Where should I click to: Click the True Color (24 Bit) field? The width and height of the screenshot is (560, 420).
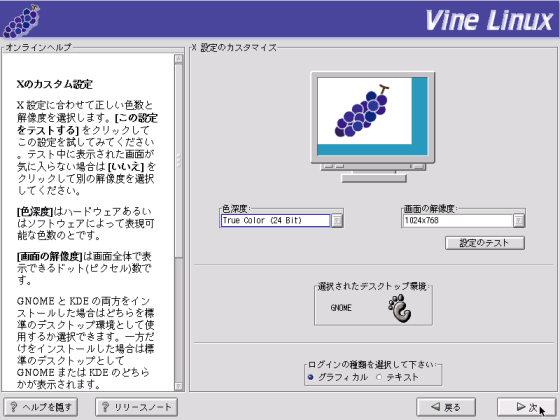(275, 220)
